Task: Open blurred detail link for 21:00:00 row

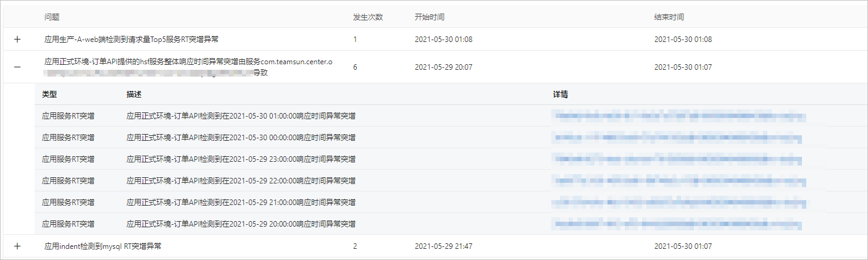Action: pos(680,202)
